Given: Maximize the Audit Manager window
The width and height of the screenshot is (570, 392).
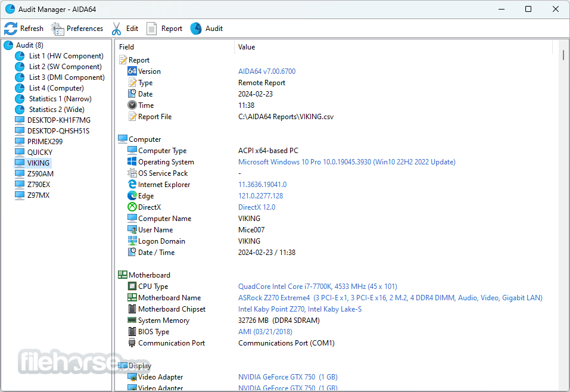Looking at the screenshot, I should 528,9.
